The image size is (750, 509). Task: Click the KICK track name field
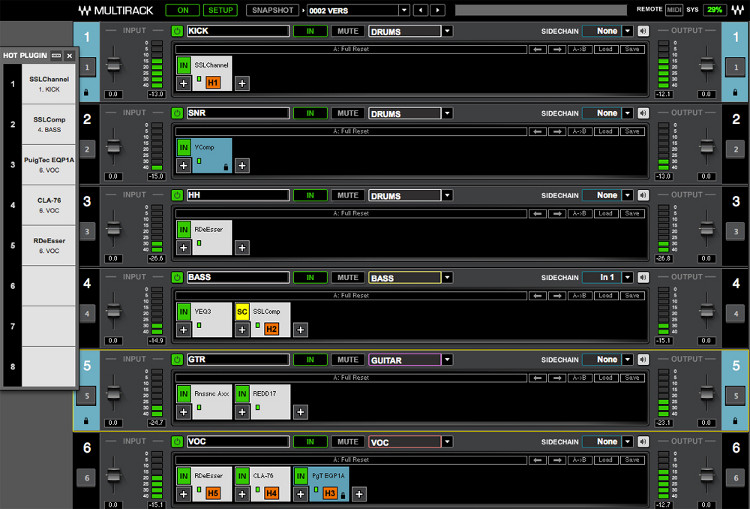point(238,31)
